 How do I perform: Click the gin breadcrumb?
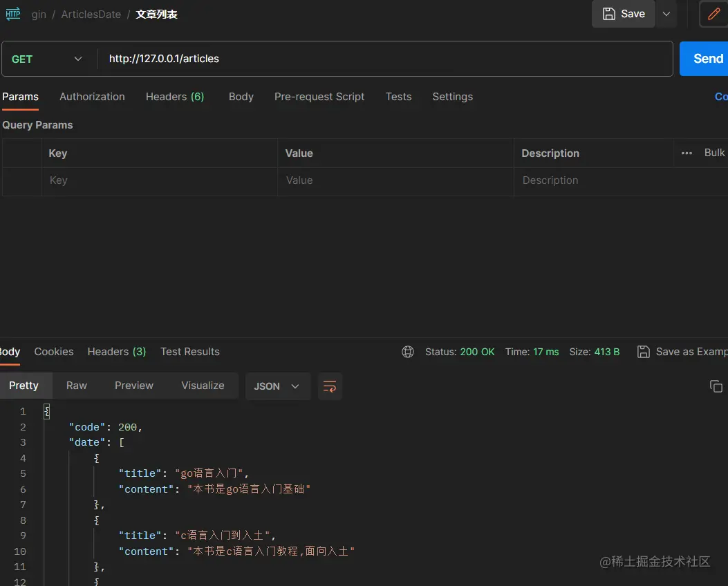point(39,15)
